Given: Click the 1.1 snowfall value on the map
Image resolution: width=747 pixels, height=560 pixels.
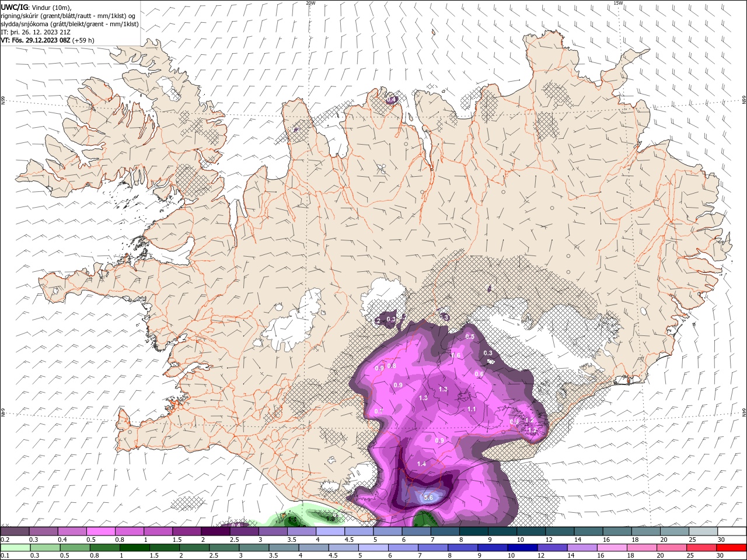Looking at the screenshot, I should point(472,409).
